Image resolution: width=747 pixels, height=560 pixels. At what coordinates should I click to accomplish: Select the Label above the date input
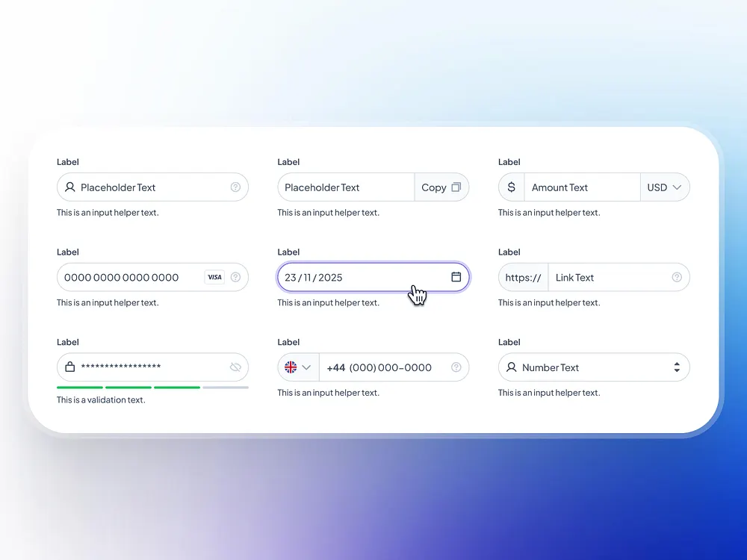[288, 252]
